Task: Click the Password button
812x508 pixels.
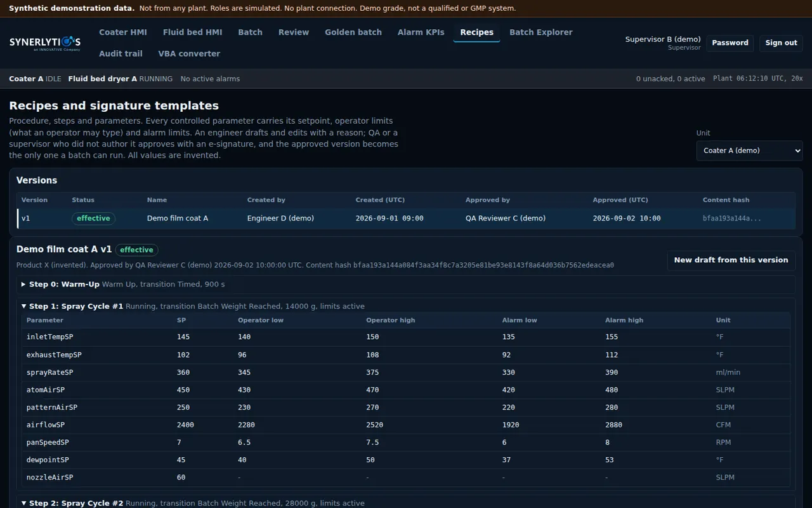Action: 730,43
